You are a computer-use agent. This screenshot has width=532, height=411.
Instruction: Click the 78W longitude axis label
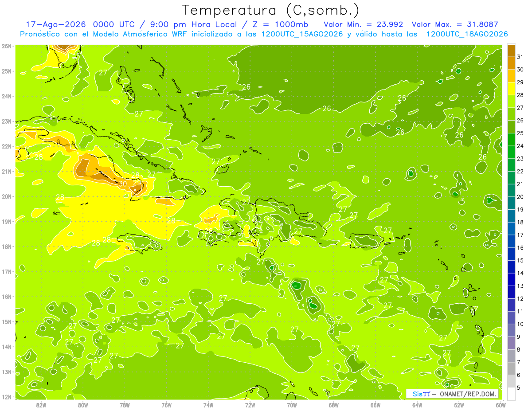pyautogui.click(x=125, y=404)
